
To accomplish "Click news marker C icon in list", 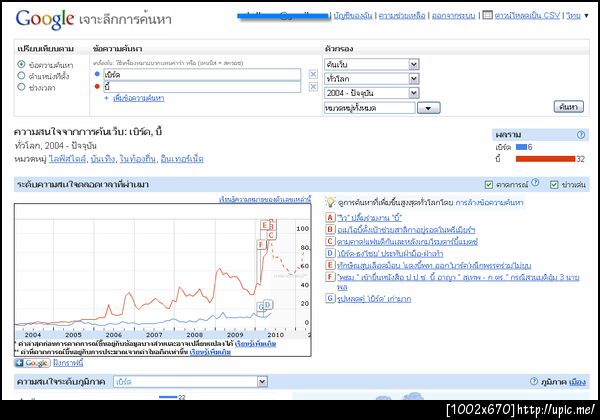I will coord(330,241).
